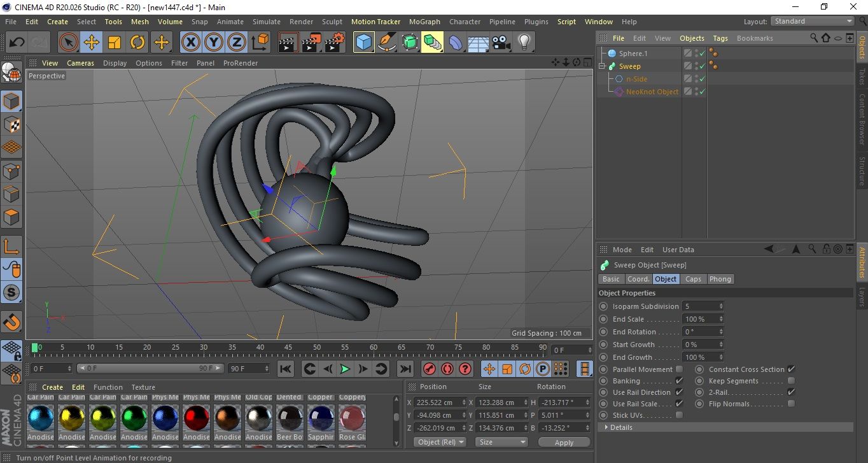Click the Isoparm Subdivision input field
This screenshot has height=463, width=868.
701,306
